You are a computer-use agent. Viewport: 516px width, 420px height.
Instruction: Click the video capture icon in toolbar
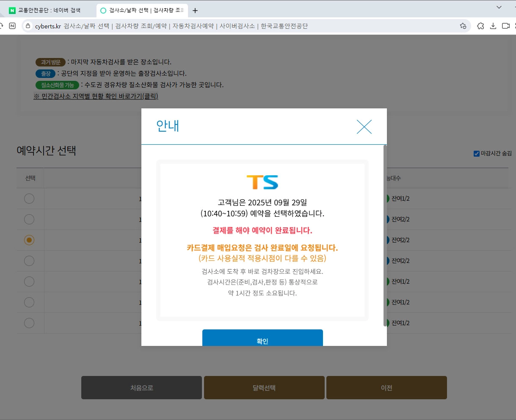pyautogui.click(x=505, y=26)
